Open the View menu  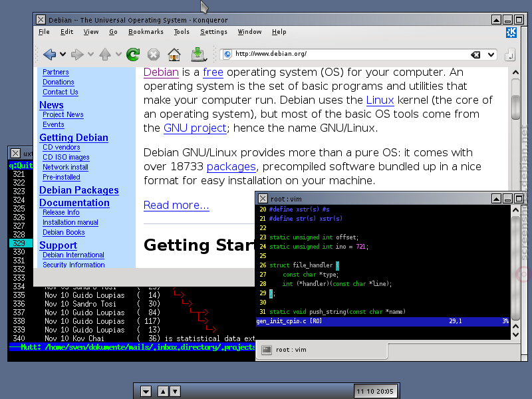pos(91,32)
